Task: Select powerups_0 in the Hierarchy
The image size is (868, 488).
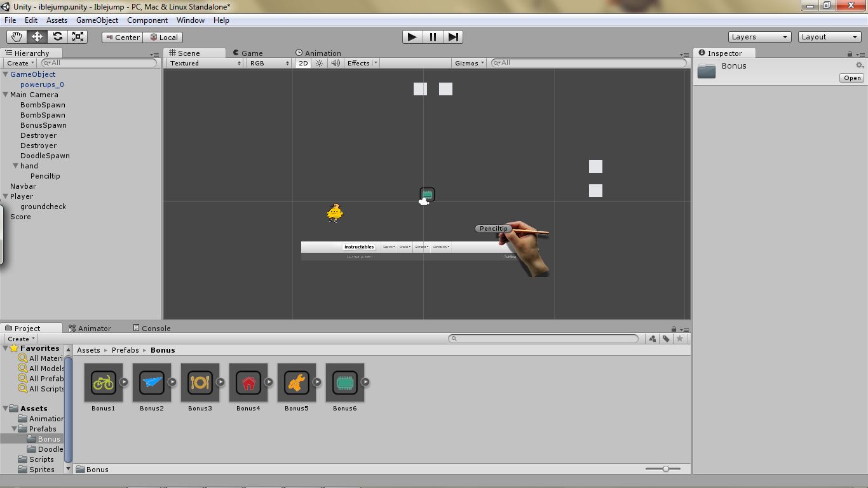Action: click(42, 85)
